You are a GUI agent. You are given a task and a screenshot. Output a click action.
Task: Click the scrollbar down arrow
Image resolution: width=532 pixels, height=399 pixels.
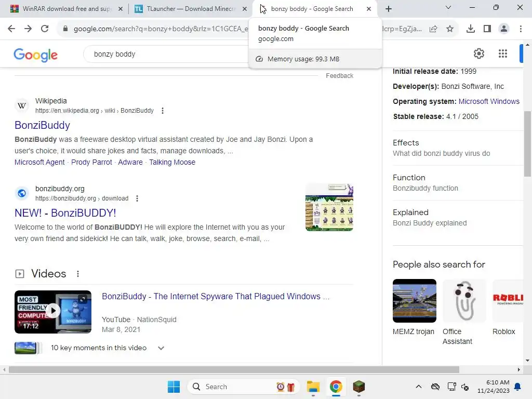coord(527,361)
